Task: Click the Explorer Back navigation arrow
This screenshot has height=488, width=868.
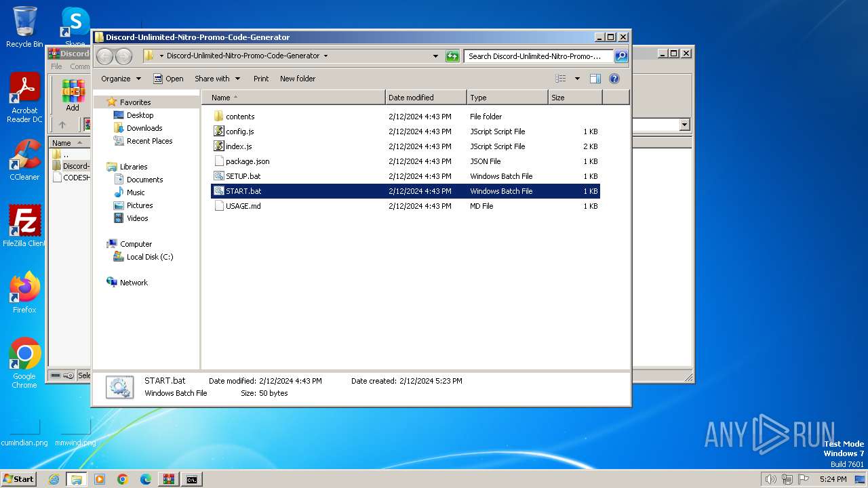Action: pyautogui.click(x=104, y=56)
